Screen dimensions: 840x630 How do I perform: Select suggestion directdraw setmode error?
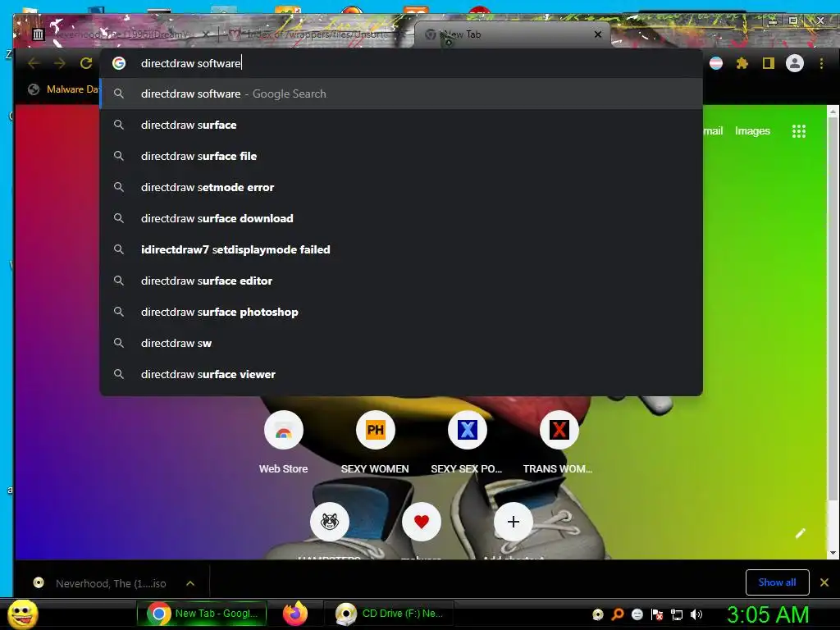[401, 187]
